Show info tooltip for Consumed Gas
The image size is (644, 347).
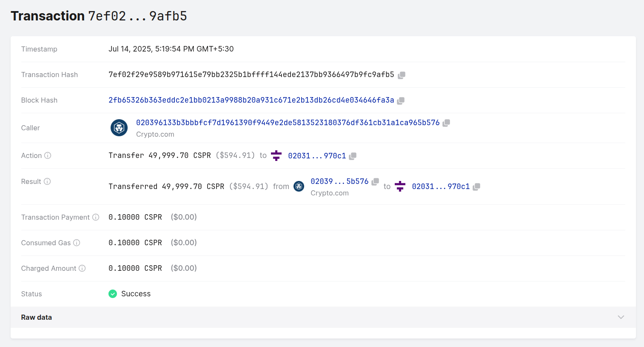point(77,243)
